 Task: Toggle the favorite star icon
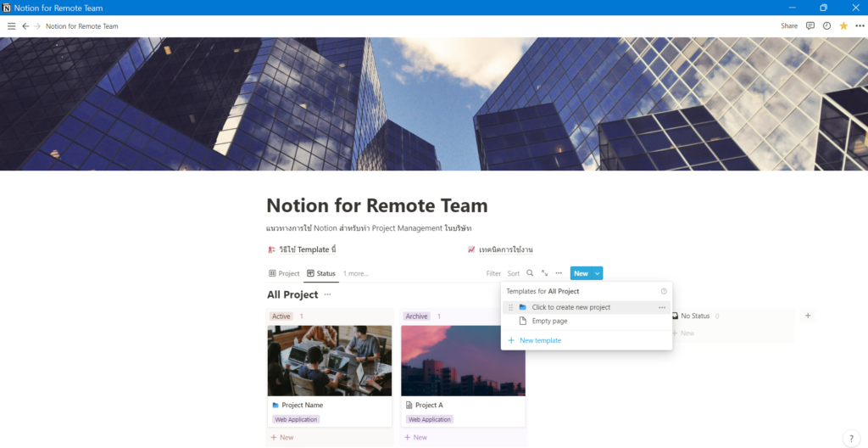(x=843, y=25)
